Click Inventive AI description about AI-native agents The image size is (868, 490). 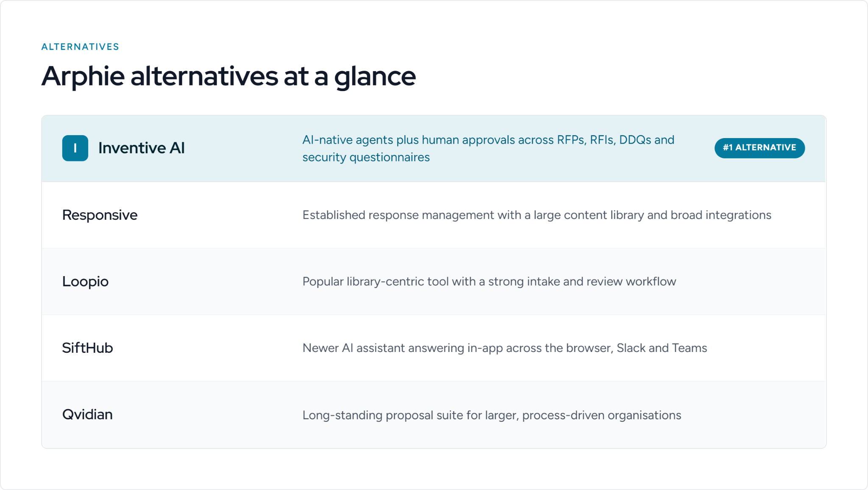click(488, 149)
